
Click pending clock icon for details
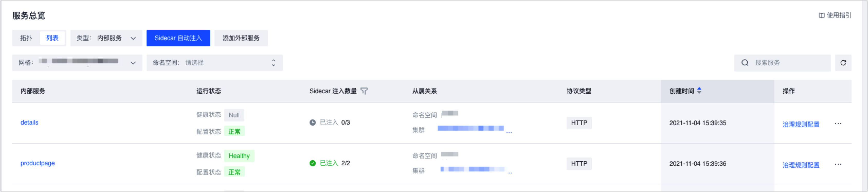point(312,123)
